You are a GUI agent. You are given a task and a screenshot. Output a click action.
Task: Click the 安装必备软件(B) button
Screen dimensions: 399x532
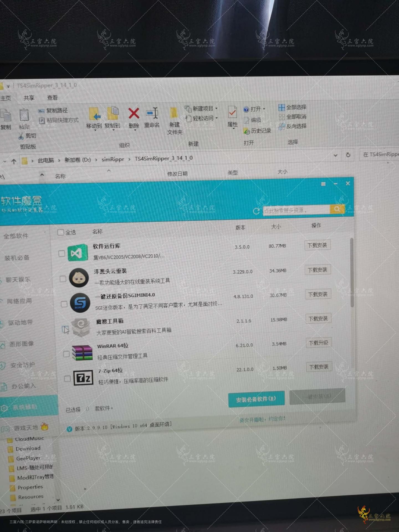tap(256, 399)
